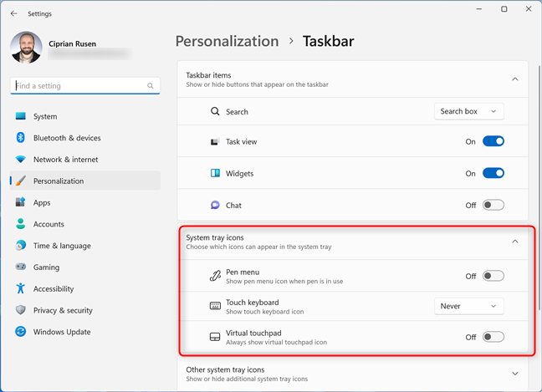Click the Find a setting search field
Image resolution: width=542 pixels, height=392 pixels.
pos(85,85)
